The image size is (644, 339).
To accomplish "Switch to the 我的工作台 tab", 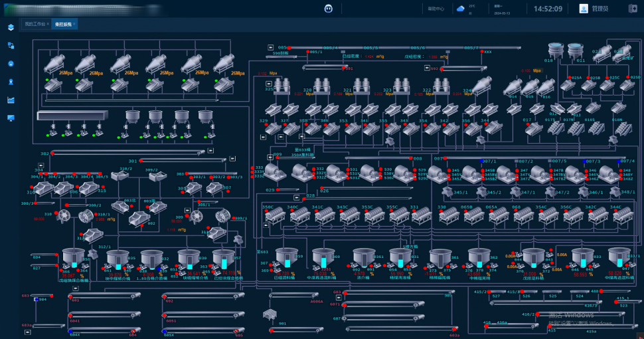I will (36, 24).
